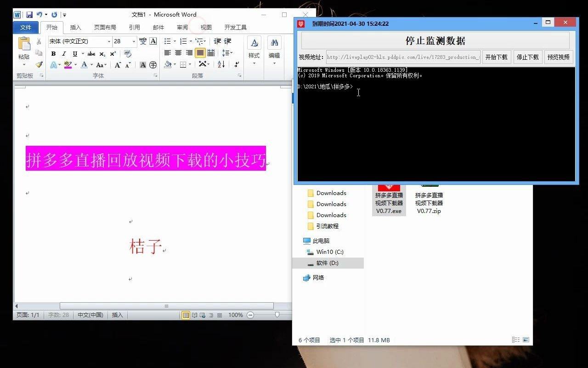Click the Undo arrow in Word title bar
Image resolution: width=588 pixels, height=368 pixels.
pos(40,15)
